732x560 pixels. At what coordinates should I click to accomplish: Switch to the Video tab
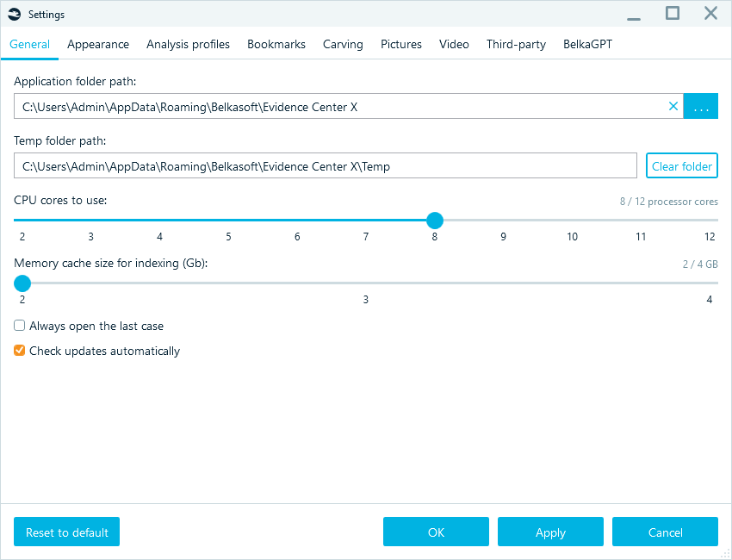tap(454, 44)
